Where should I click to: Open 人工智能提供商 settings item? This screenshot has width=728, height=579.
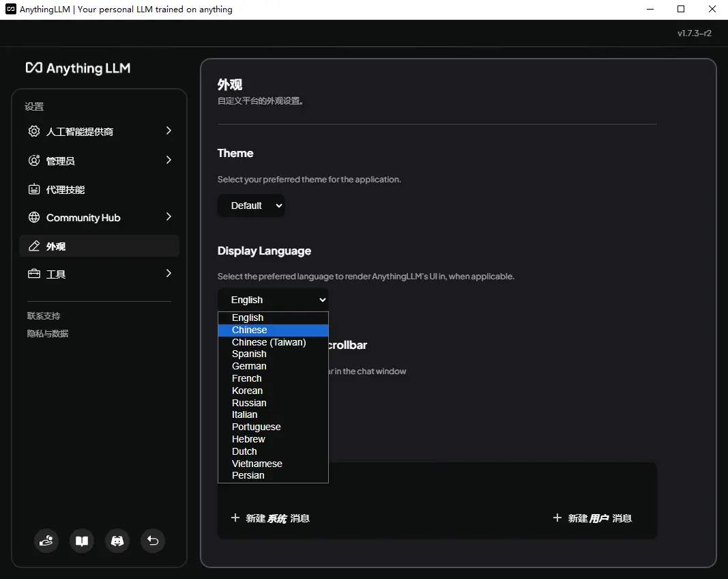tap(100, 132)
